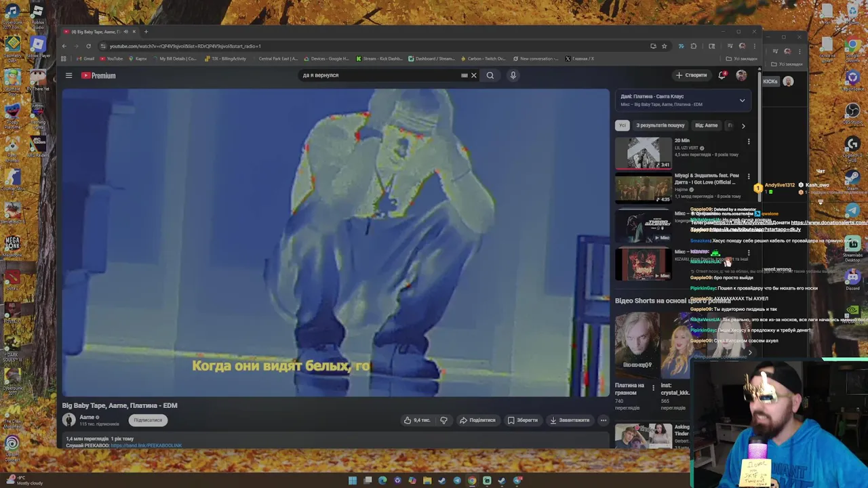
Task: Go to YouTube Premium home logo
Action: [x=98, y=75]
